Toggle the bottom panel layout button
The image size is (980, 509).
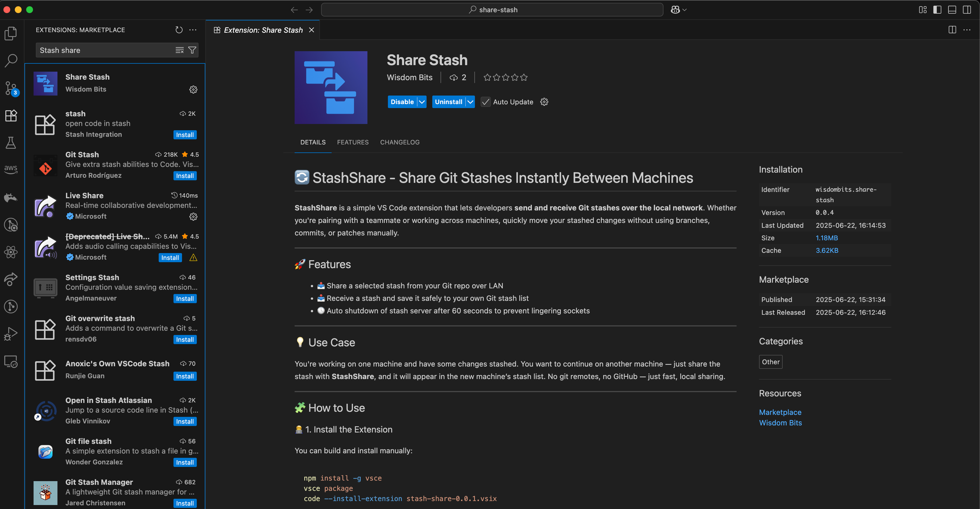coord(952,9)
